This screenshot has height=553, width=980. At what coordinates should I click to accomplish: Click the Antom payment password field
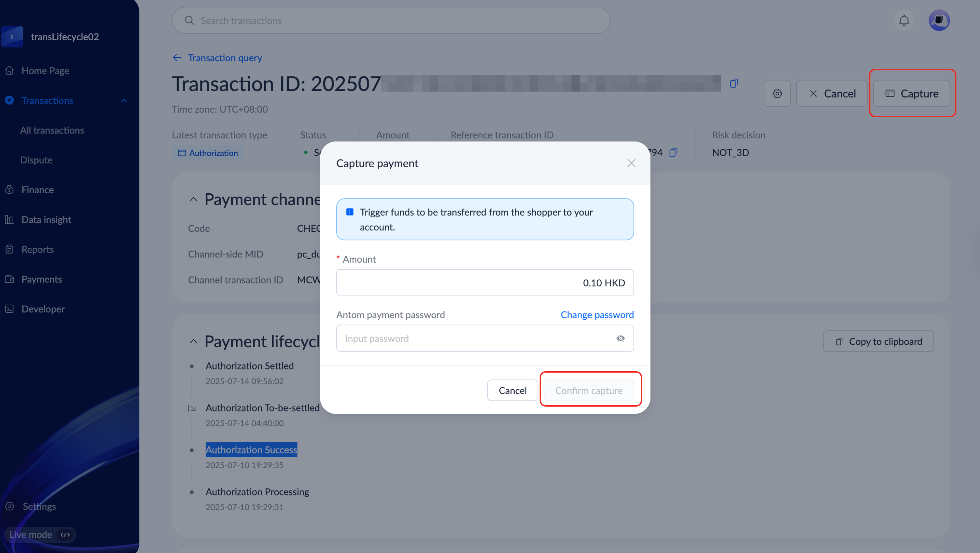click(x=475, y=338)
